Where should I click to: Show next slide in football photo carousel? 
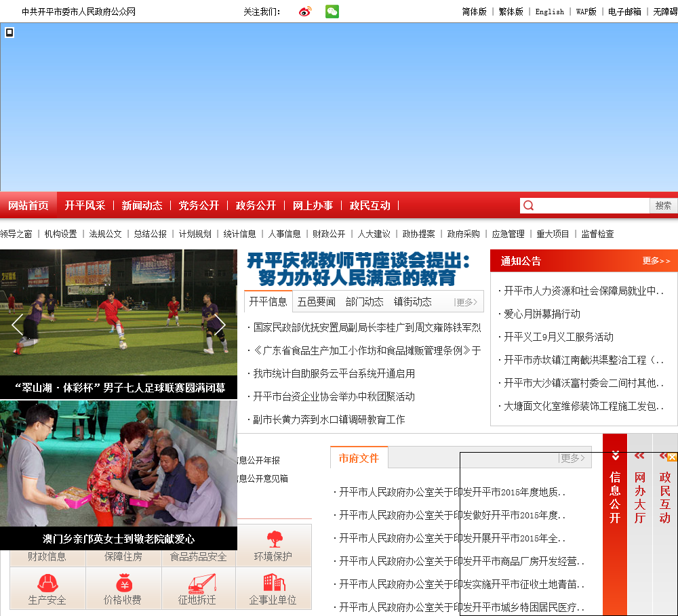220,325
